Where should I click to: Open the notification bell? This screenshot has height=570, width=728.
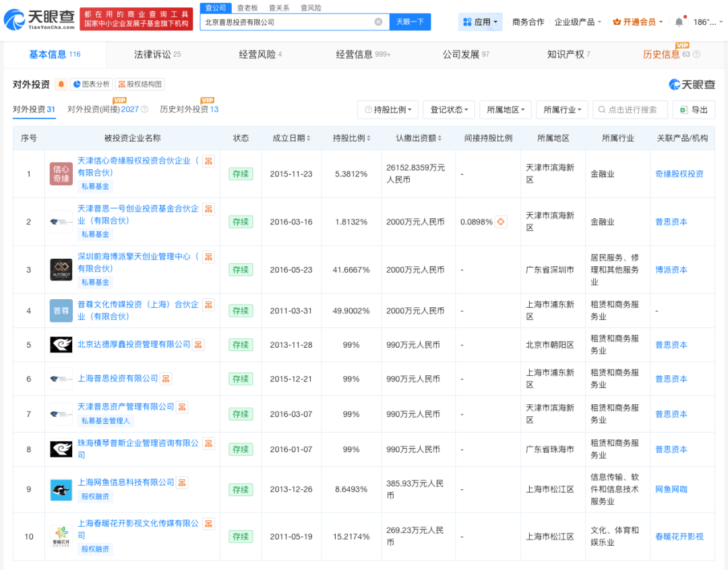coord(678,22)
